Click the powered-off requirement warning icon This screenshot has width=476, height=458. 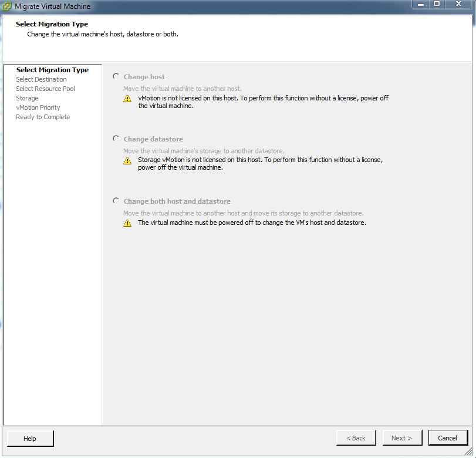127,223
